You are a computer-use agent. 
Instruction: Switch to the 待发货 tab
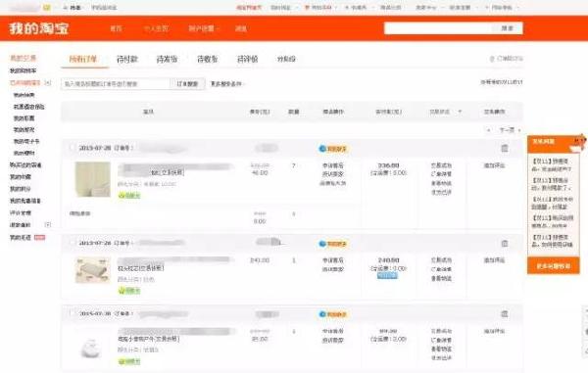(x=167, y=59)
